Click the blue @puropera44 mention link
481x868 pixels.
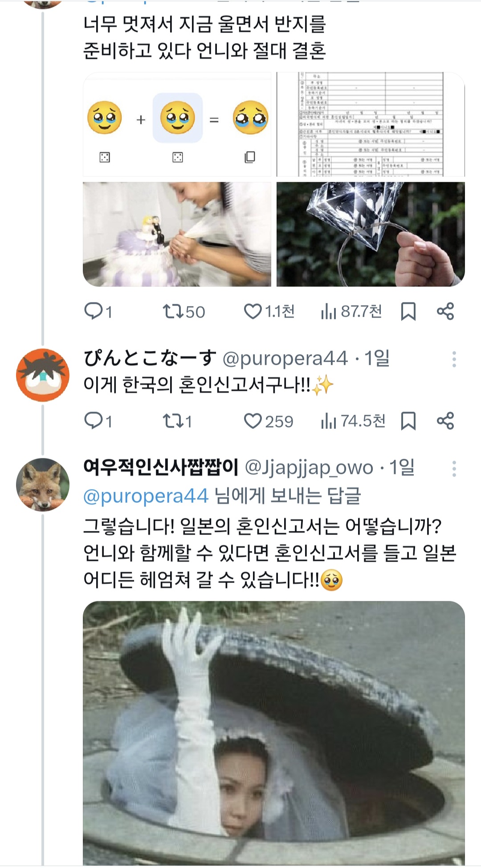146,496
